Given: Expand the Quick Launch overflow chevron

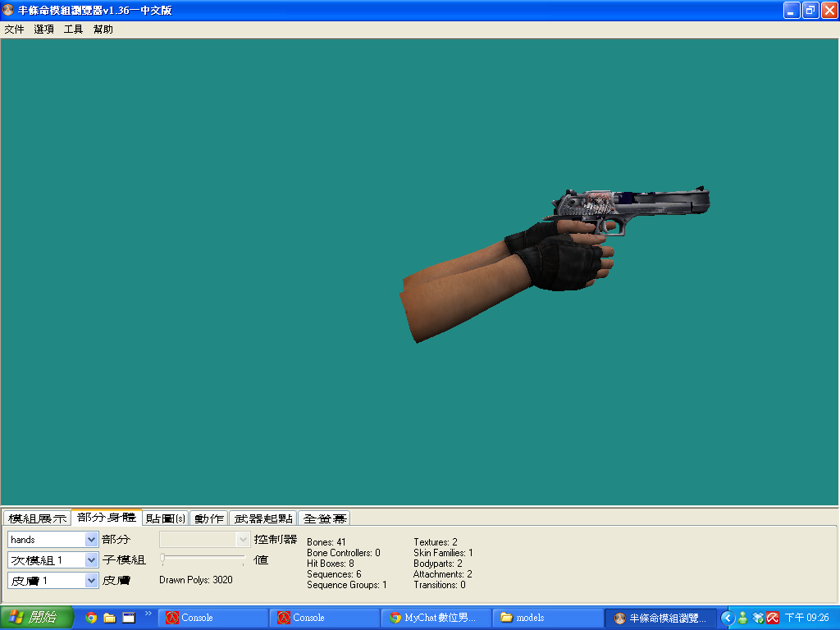Looking at the screenshot, I should (x=148, y=614).
